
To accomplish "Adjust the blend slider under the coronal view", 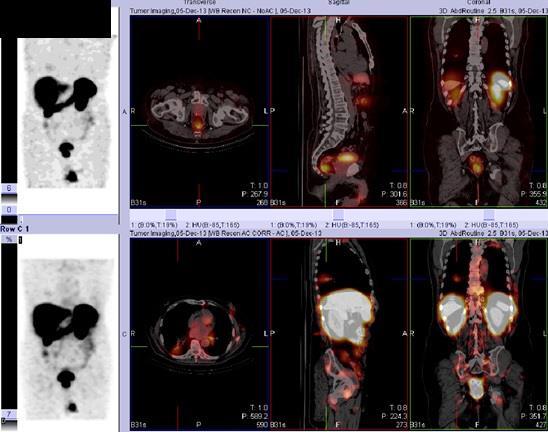I will click(489, 215).
